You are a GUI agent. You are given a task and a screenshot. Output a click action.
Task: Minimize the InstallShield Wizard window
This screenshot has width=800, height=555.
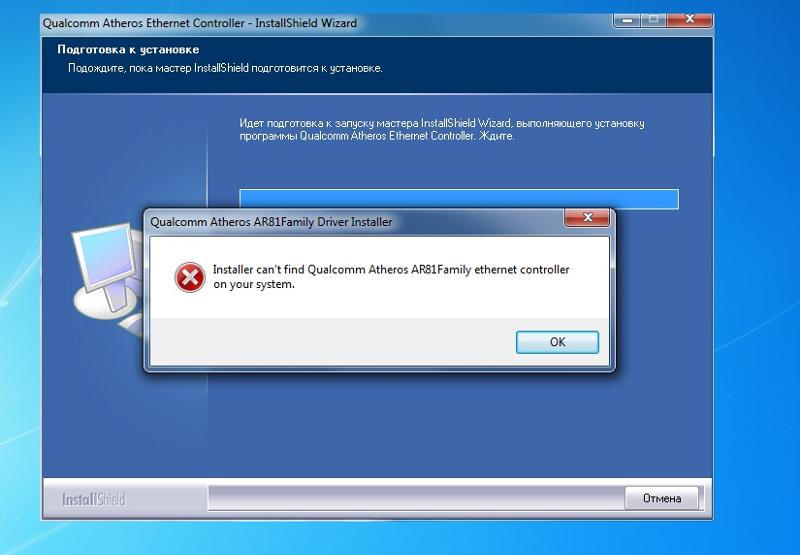(x=628, y=19)
